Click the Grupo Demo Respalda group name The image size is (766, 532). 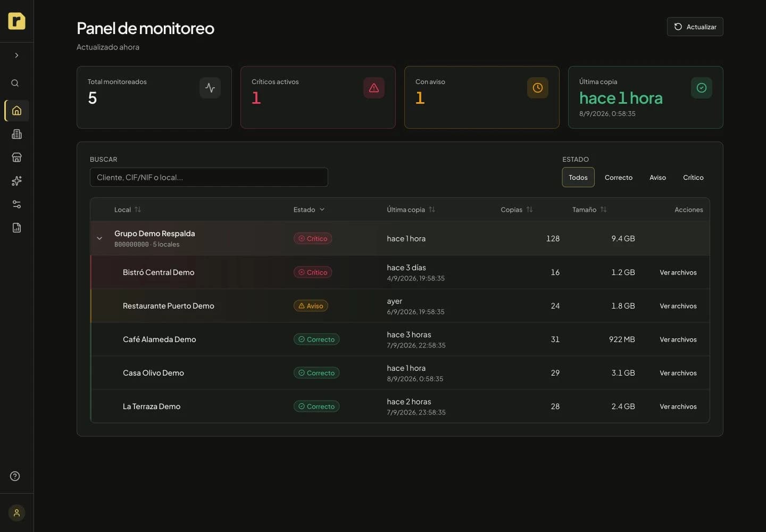click(155, 234)
